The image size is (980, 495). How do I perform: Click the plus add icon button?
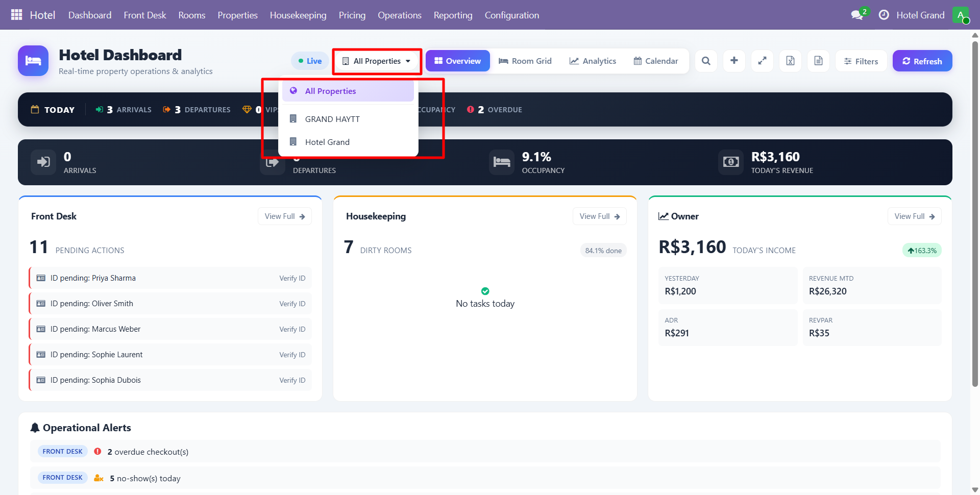tap(734, 61)
